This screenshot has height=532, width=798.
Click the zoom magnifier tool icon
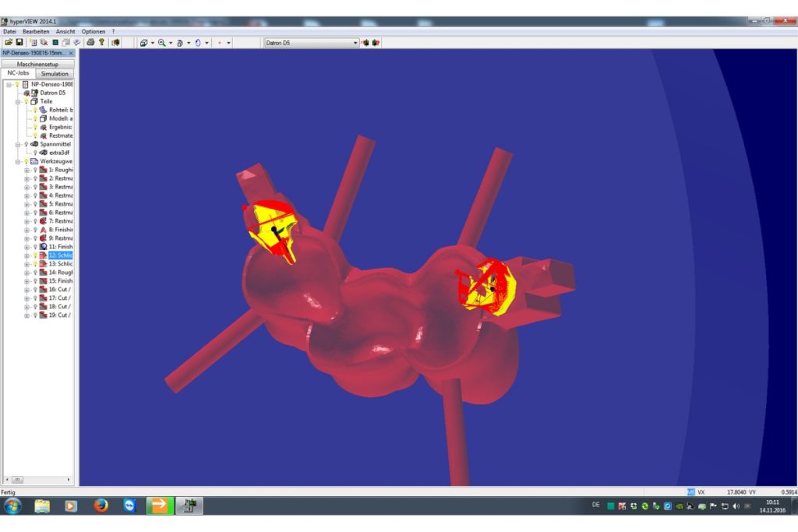pyautogui.click(x=161, y=43)
